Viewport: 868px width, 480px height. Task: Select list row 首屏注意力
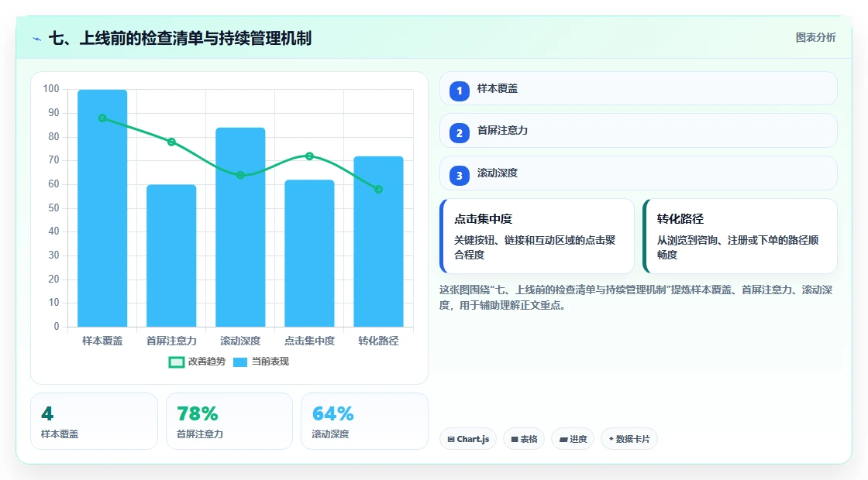(639, 131)
